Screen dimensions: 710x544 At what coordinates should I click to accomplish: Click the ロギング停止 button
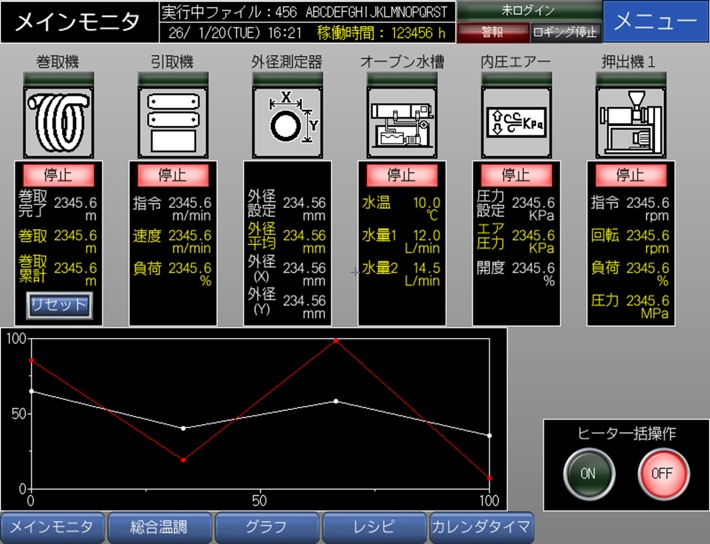(566, 32)
